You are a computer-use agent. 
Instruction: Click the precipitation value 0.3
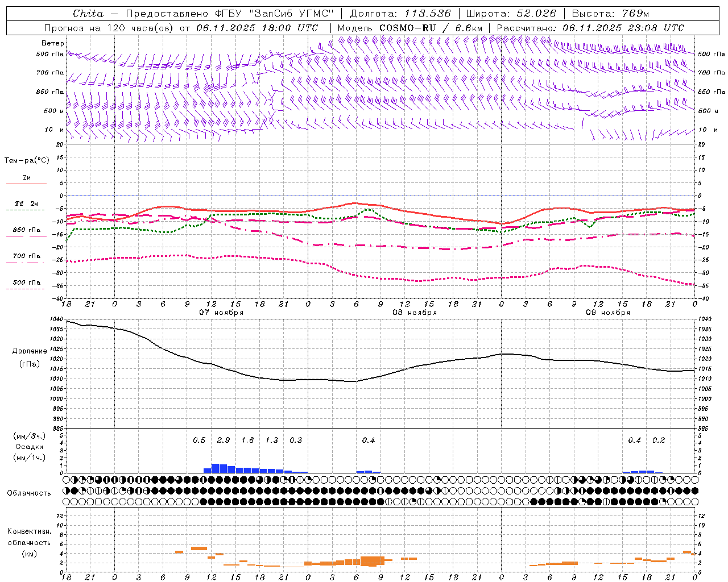coord(296,440)
